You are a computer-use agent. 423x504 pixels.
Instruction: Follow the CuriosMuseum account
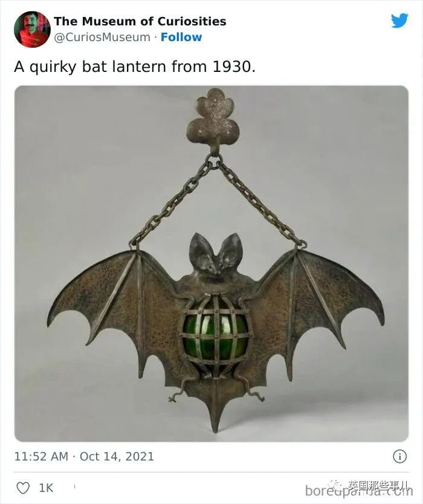181,37
